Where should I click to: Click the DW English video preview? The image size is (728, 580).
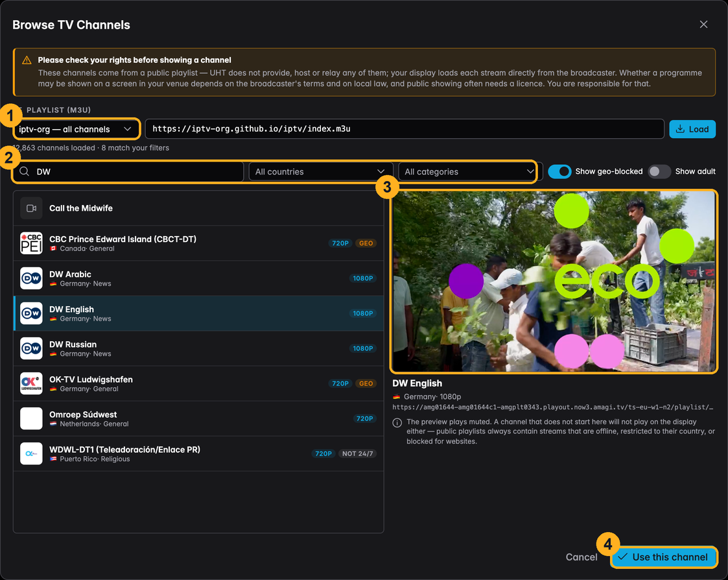(554, 281)
